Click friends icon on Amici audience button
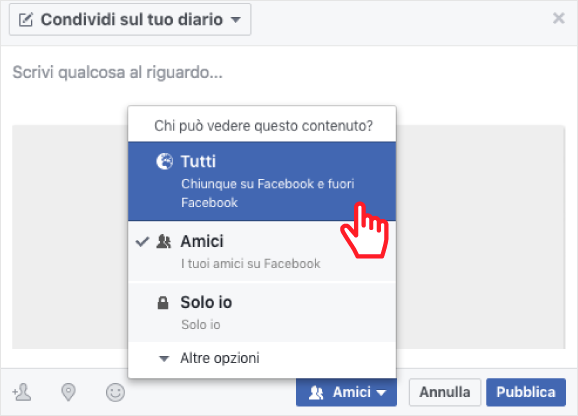 click(316, 393)
